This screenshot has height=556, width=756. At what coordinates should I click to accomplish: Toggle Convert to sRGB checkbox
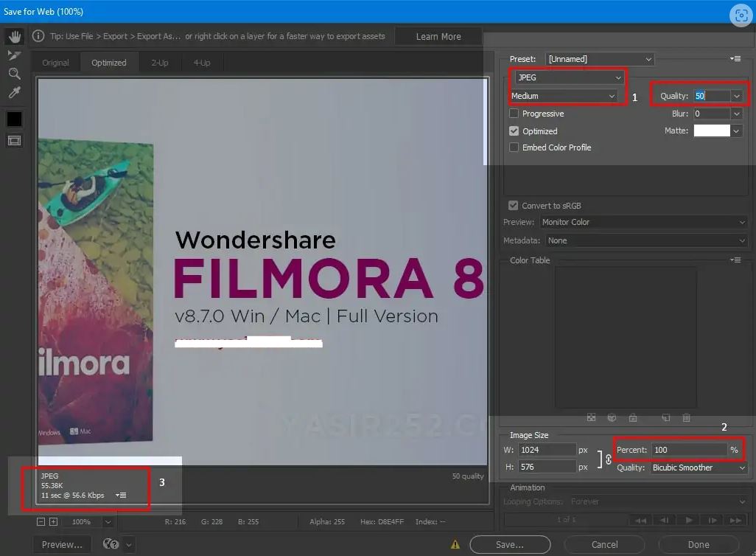click(514, 206)
